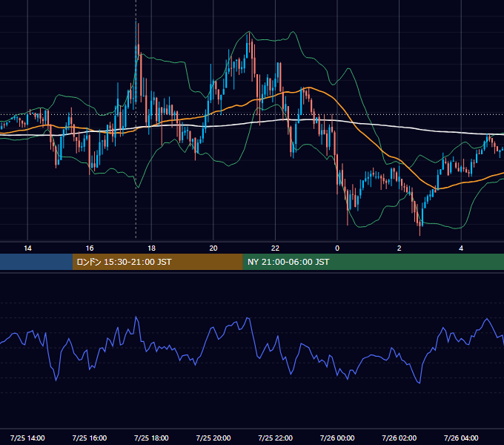This screenshot has height=445, width=504.
Task: Click the blue session bar before London
Action: click(36, 262)
